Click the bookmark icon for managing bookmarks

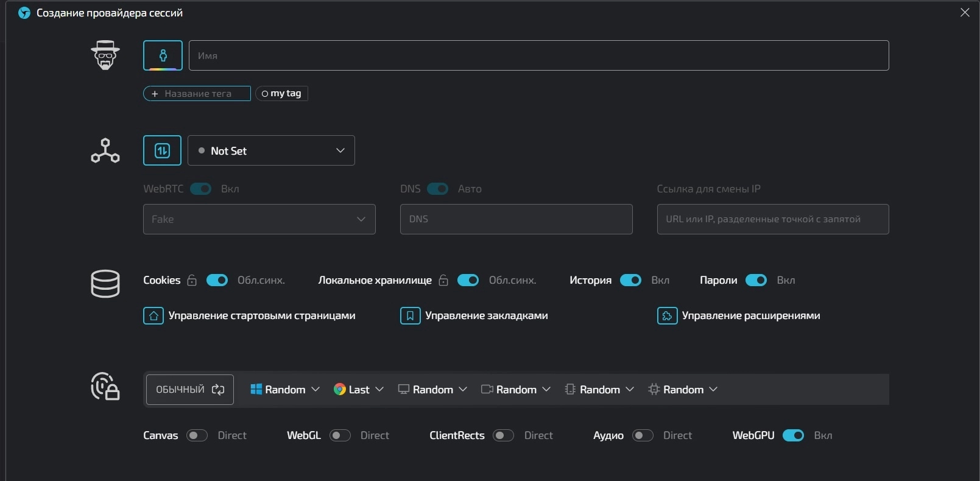click(x=410, y=315)
